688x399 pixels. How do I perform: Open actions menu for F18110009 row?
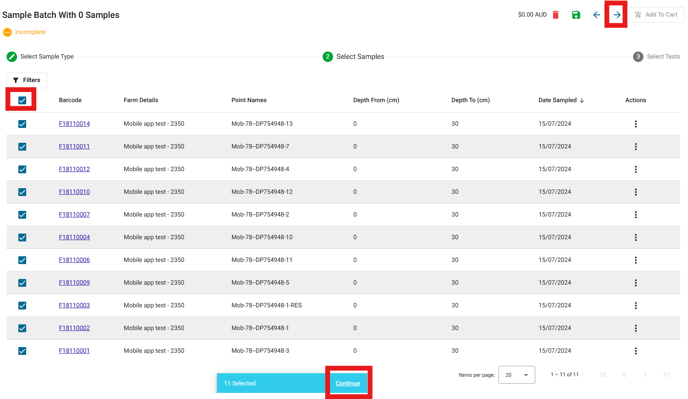point(635,283)
